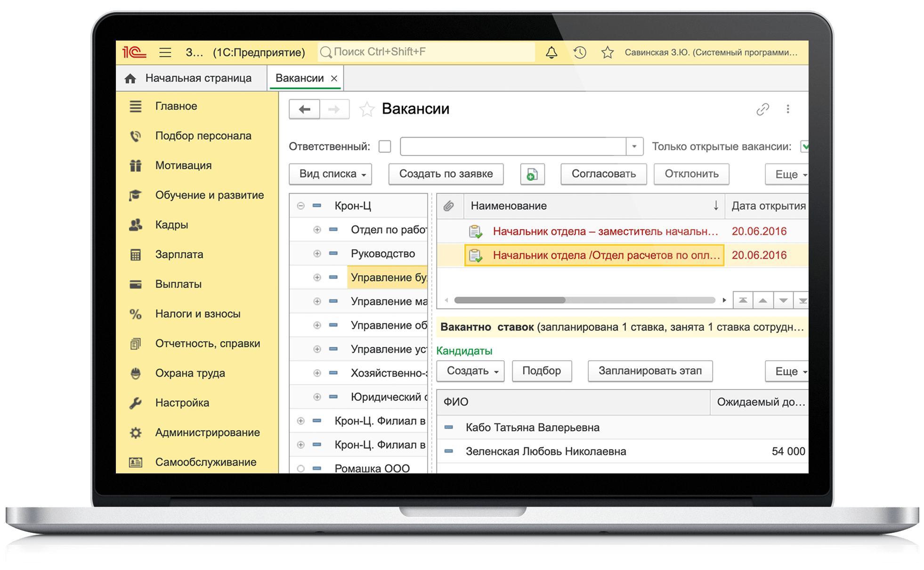Screen dimensions: 924x570
Task: Click the back arrow navigation button
Action: [304, 109]
